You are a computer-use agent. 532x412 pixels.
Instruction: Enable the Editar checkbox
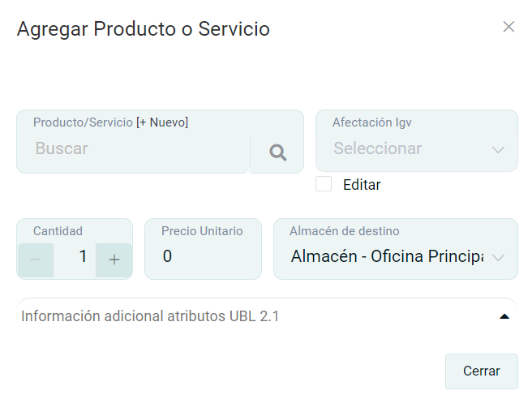coord(324,184)
